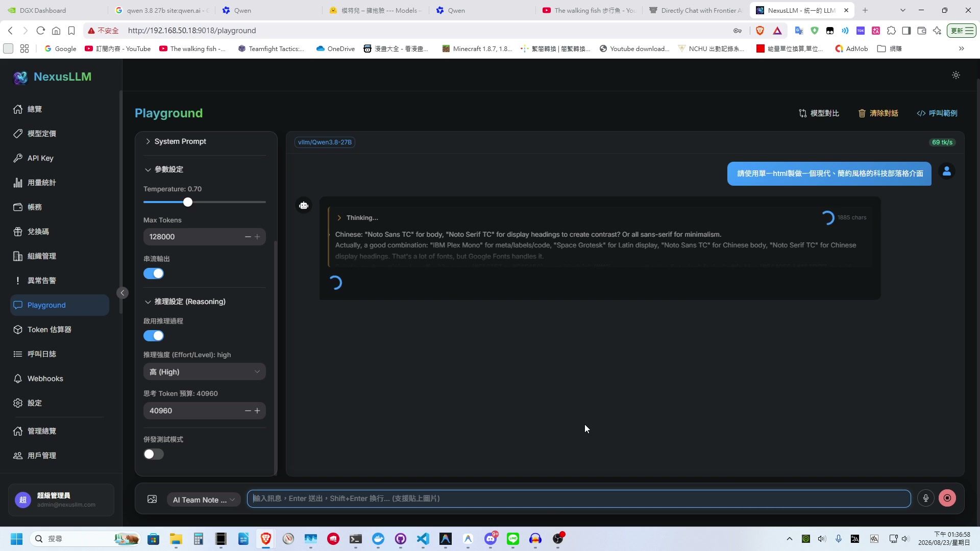Decrease Max Tokens with minus button

248,237
